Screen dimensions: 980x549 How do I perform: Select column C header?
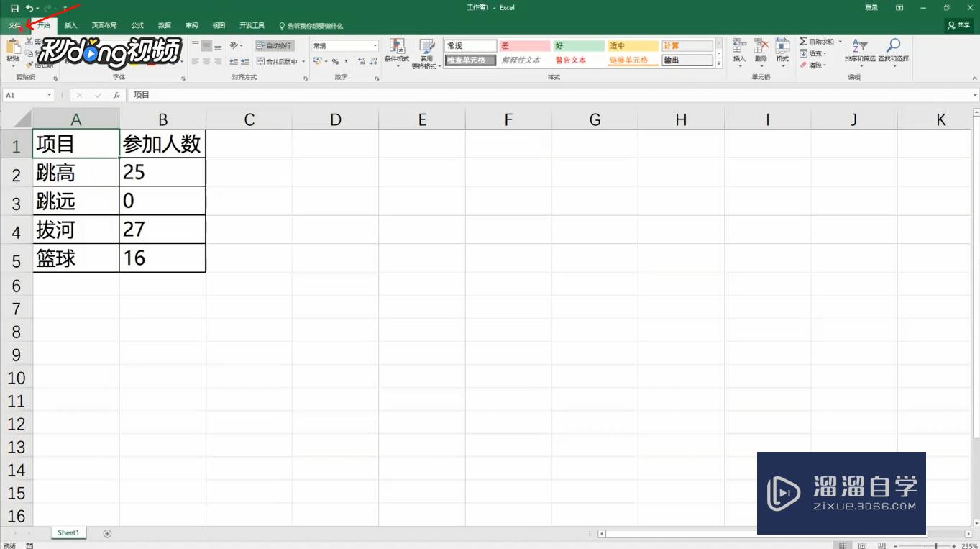coord(249,119)
